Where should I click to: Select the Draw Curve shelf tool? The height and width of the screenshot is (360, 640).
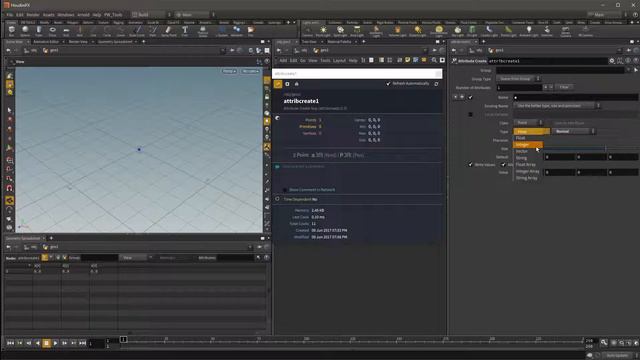[x=137, y=31]
